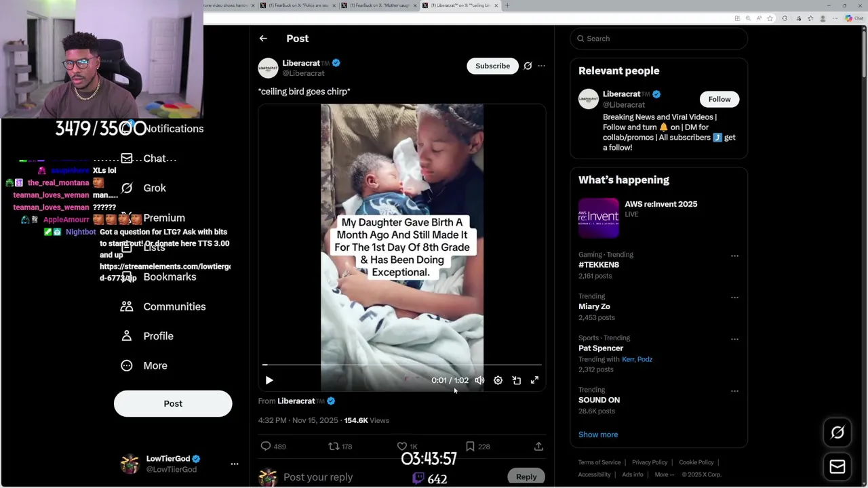Open video playback settings gear
Screen dimensions: 868x488
coord(498,380)
